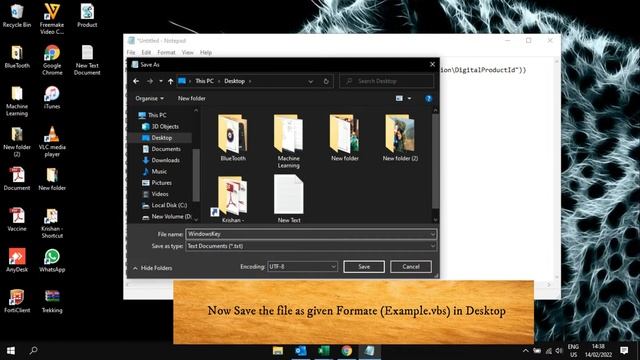Open Notepad Help menu
This screenshot has width=640, height=360.
206,52
